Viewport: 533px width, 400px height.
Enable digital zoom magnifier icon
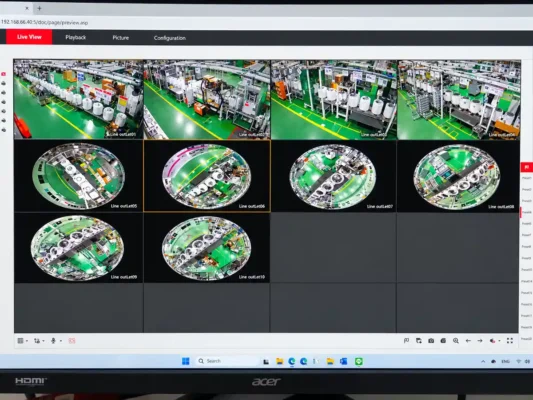pyautogui.click(x=456, y=341)
